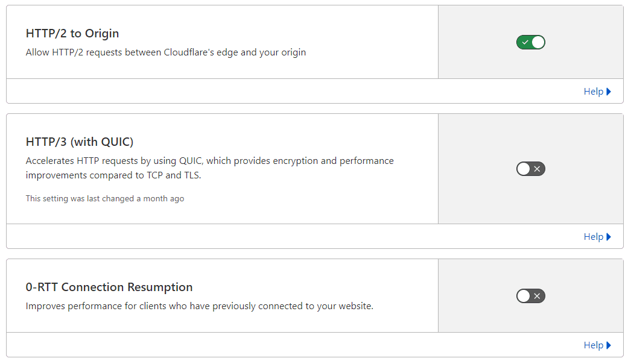Image resolution: width=631 pixels, height=364 pixels.
Task: Click the arrow icon next to HTTP/3 Help
Action: point(609,236)
